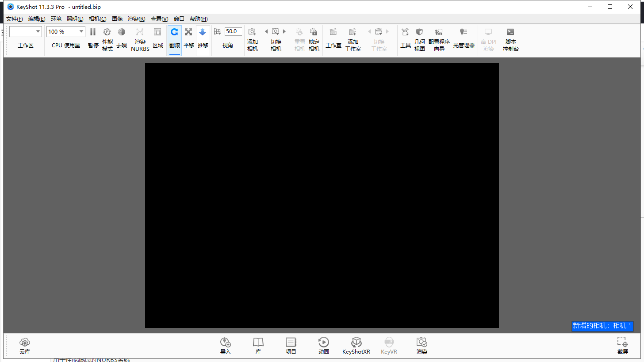Viewport: 644px width, 362px height.
Task: Select the 推移 dolly camera tool
Action: (x=203, y=40)
